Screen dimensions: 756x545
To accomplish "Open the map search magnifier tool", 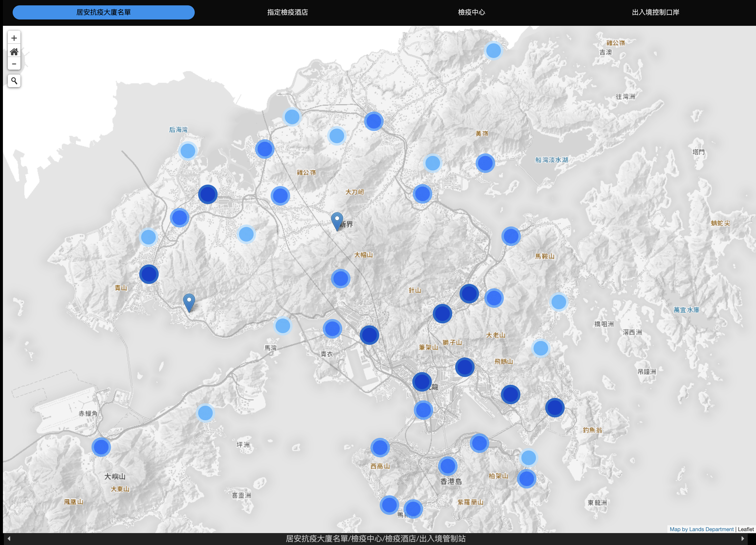I will pyautogui.click(x=14, y=81).
